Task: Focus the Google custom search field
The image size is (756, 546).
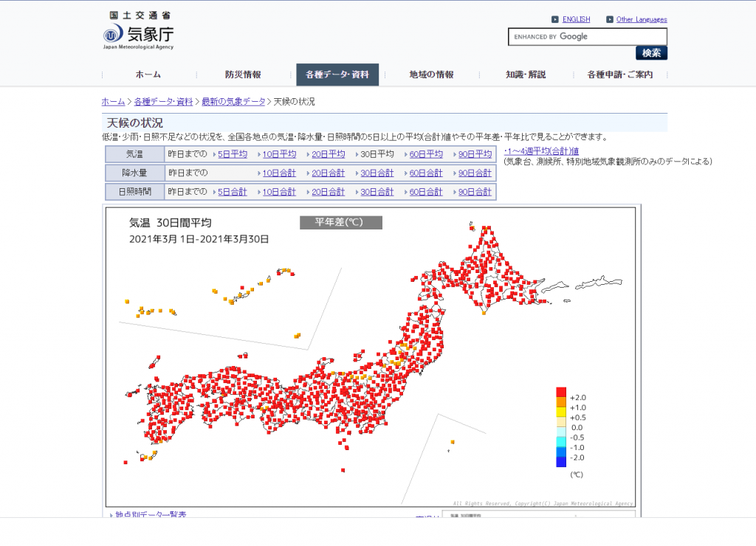Action: pos(587,37)
